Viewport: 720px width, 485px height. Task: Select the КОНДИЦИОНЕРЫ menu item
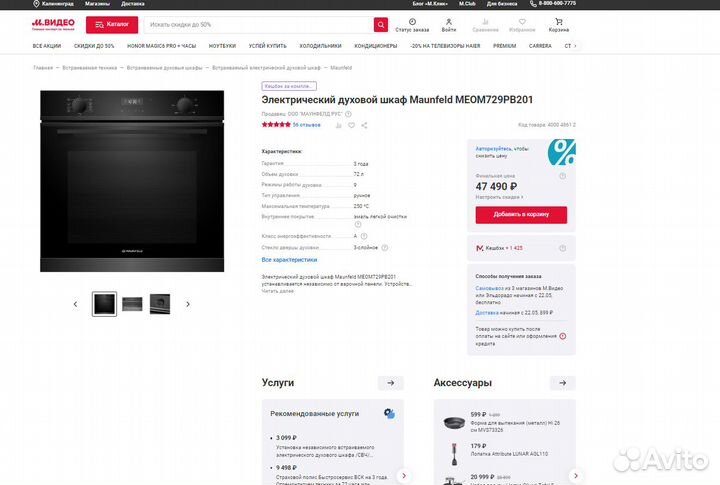[376, 46]
